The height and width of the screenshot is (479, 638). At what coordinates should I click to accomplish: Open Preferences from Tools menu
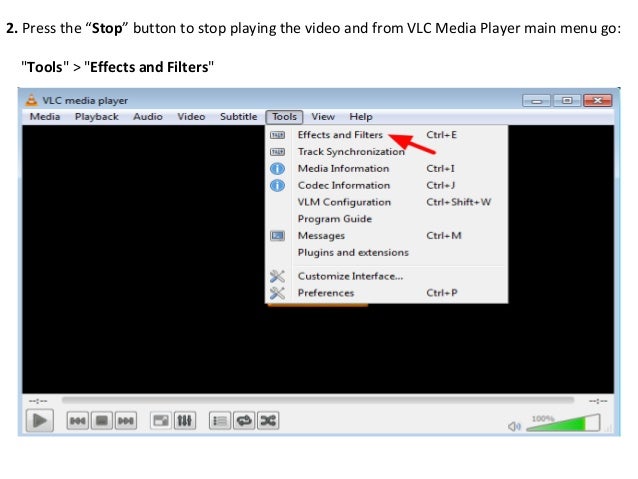[x=386, y=293]
